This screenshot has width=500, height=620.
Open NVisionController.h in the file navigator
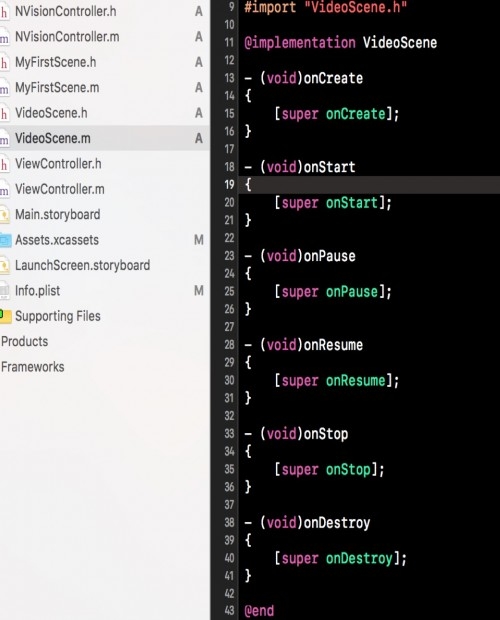(x=66, y=11)
